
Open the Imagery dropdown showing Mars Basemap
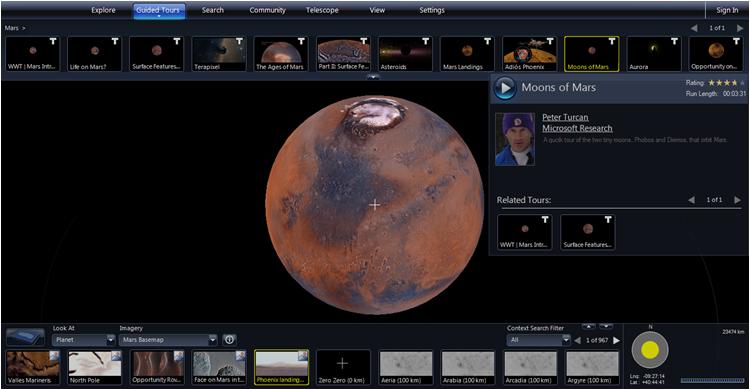coord(168,340)
